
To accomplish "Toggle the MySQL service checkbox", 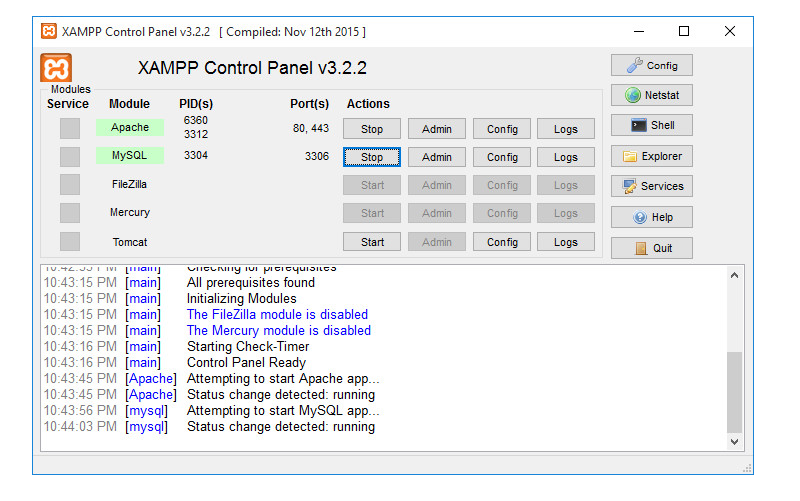I will (69, 156).
